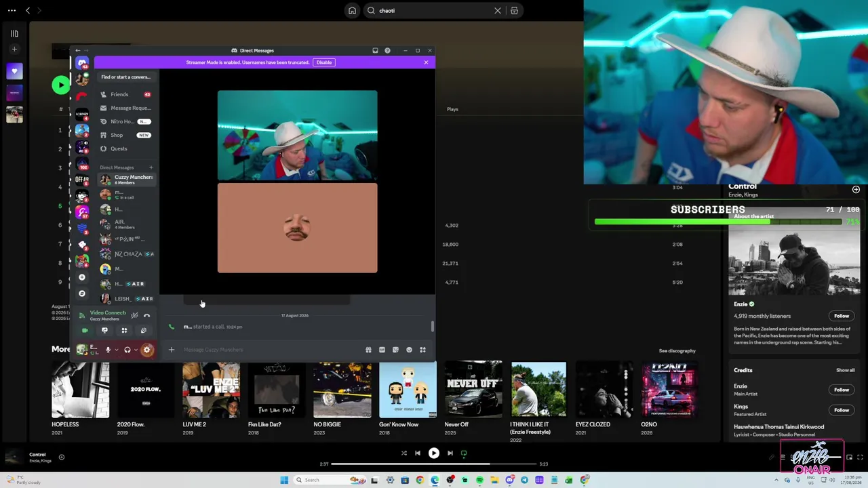The height and width of the screenshot is (488, 868).
Task: Open sticker picker in Discord chat
Action: tap(395, 350)
